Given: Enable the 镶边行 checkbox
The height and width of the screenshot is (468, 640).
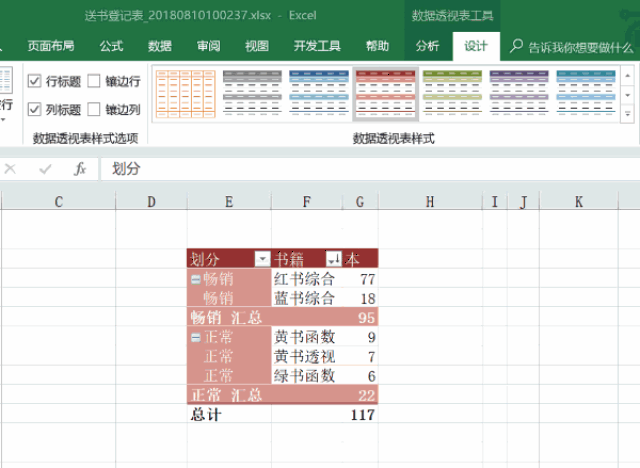Looking at the screenshot, I should 94,81.
